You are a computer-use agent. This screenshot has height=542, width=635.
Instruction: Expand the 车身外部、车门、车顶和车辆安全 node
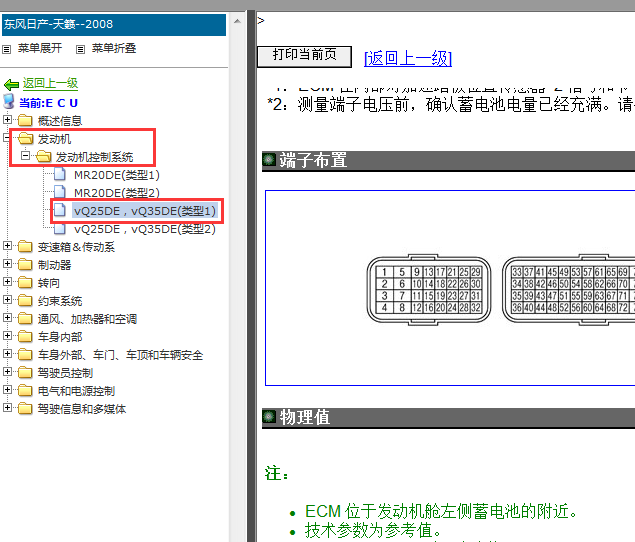7,354
